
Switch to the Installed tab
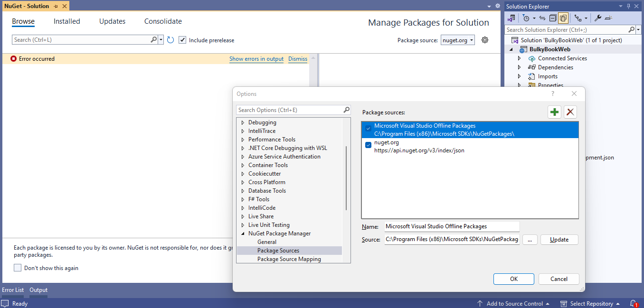click(x=66, y=21)
